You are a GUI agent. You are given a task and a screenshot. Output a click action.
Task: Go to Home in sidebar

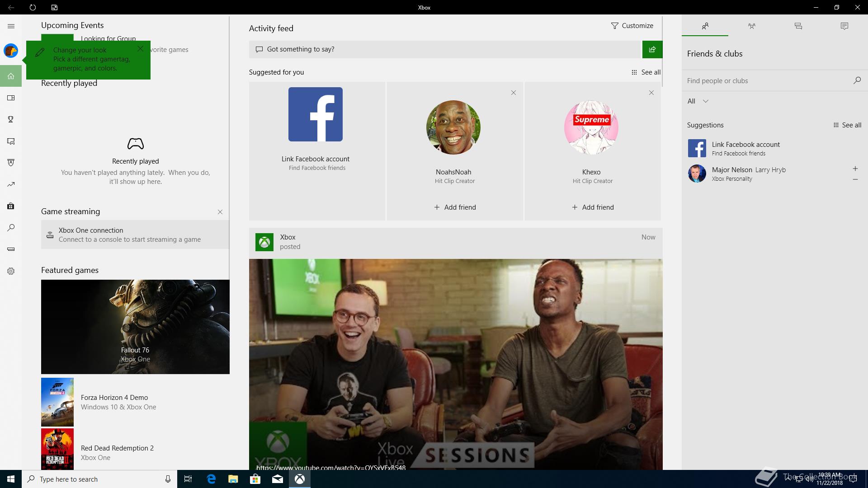click(11, 76)
